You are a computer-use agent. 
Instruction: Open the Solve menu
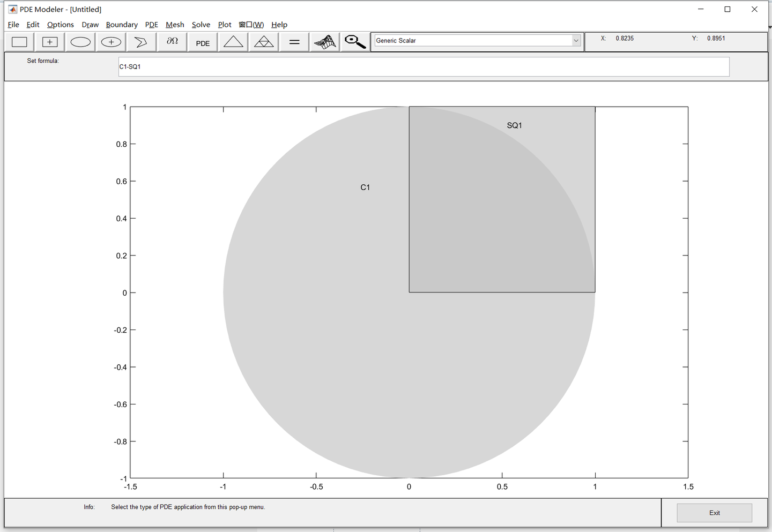201,25
